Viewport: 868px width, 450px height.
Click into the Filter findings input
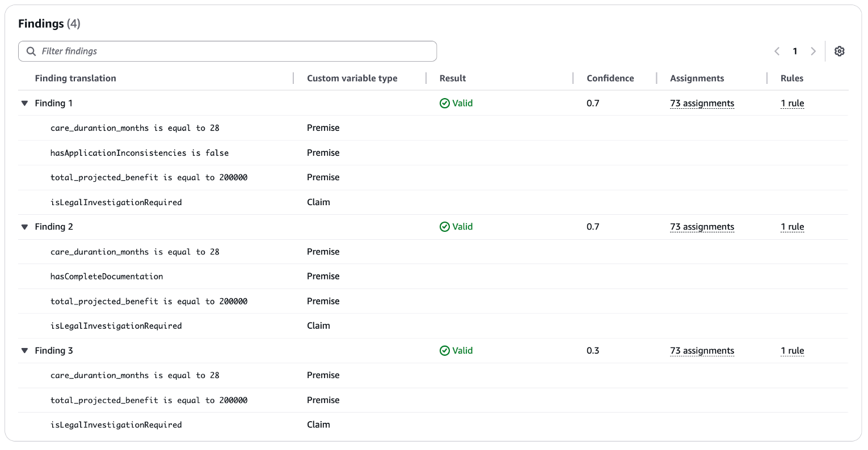(x=227, y=51)
